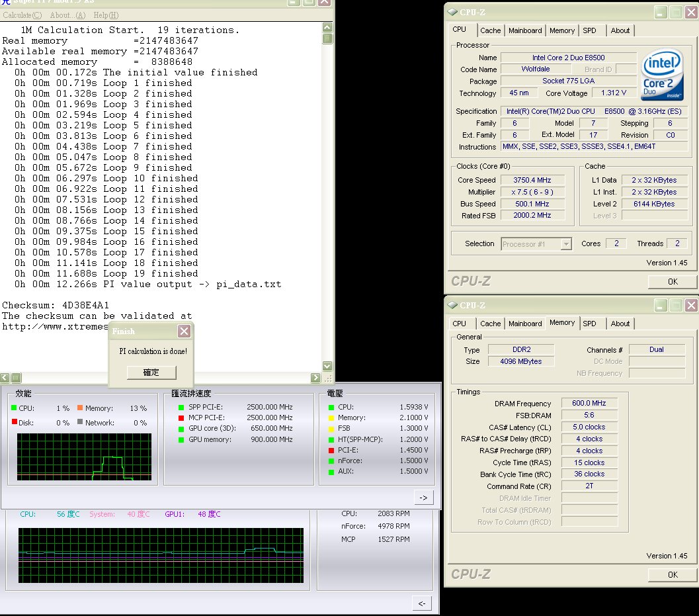Click the Rated FSB value '2000.2 MHz'

(x=532, y=216)
